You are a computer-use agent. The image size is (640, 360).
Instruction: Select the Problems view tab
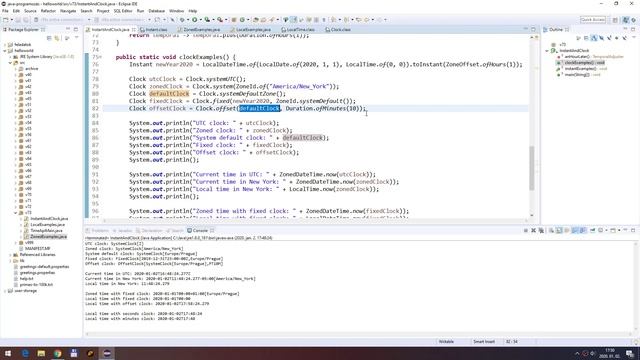click(97, 231)
